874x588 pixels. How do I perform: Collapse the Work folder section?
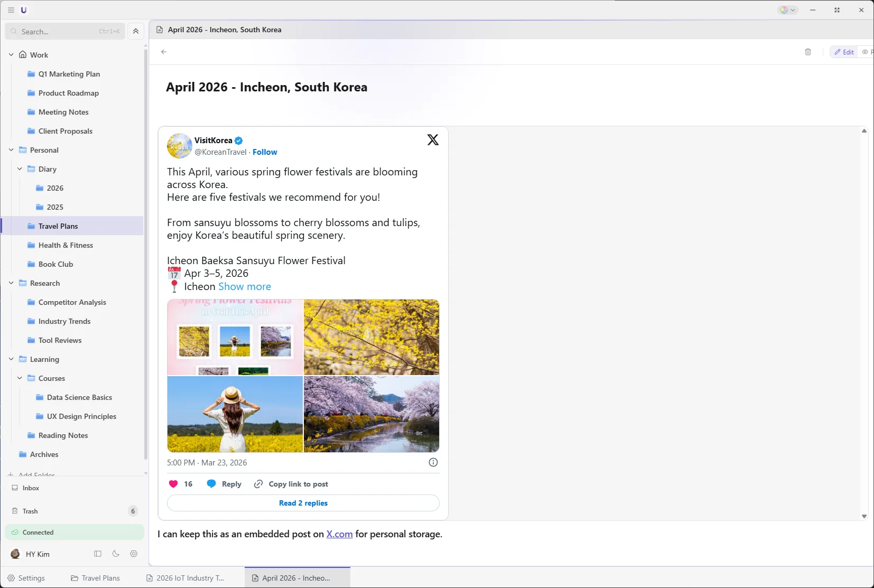pyautogui.click(x=11, y=54)
